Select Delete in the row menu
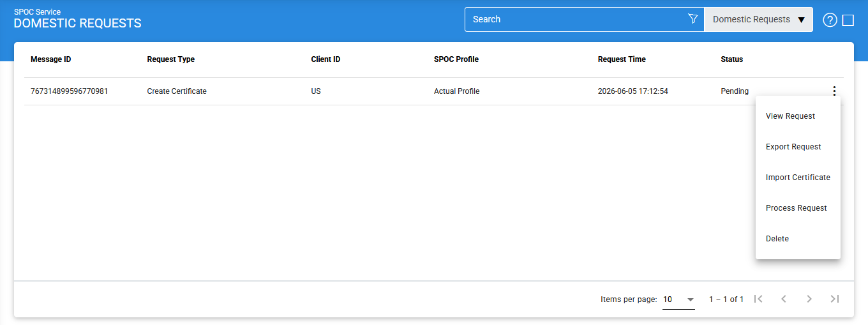The width and height of the screenshot is (868, 325). [x=798, y=239]
